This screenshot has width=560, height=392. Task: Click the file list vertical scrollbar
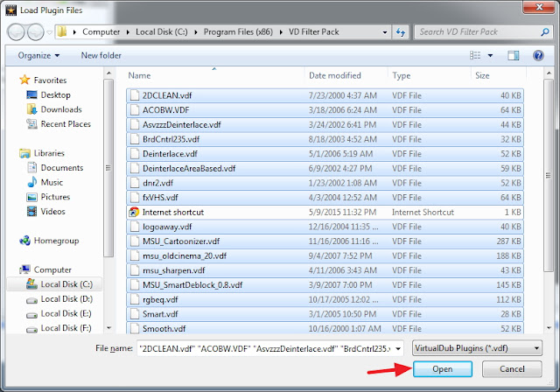549,175
